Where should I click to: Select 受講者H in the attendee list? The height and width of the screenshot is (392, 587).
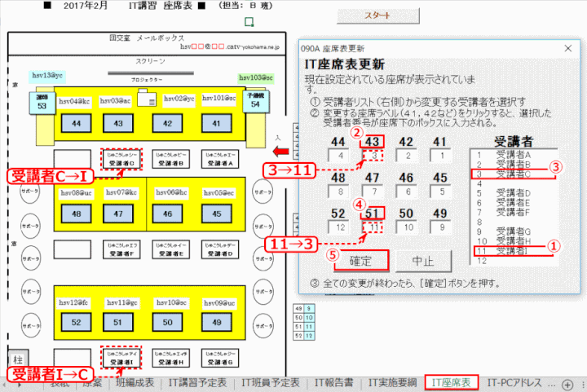[514, 241]
